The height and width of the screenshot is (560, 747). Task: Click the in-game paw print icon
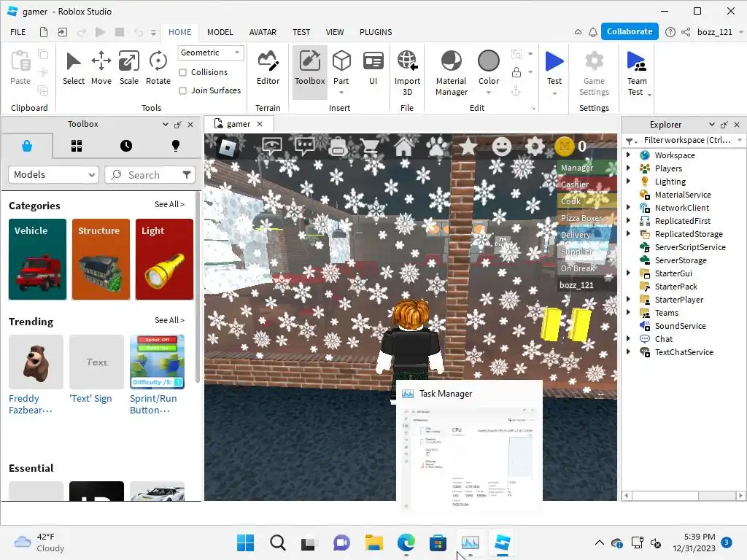(437, 146)
